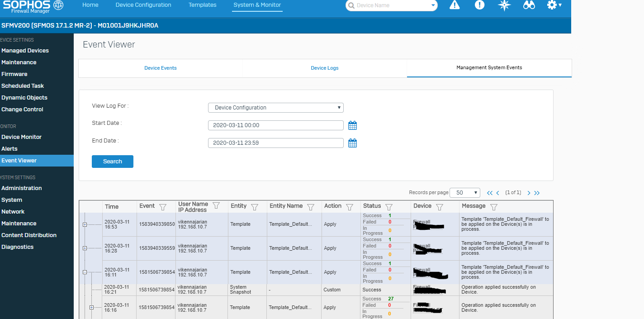Click the Device Name search field

pyautogui.click(x=392, y=5)
